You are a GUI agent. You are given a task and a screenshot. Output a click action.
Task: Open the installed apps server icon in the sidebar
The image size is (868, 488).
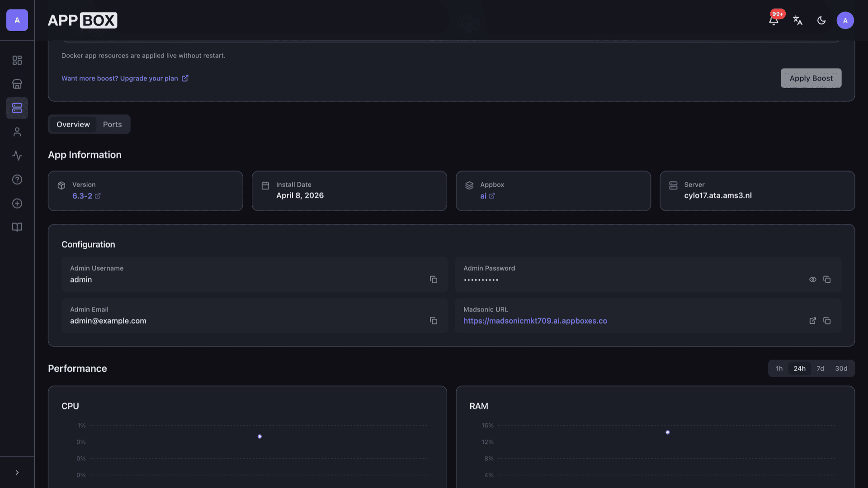(17, 108)
